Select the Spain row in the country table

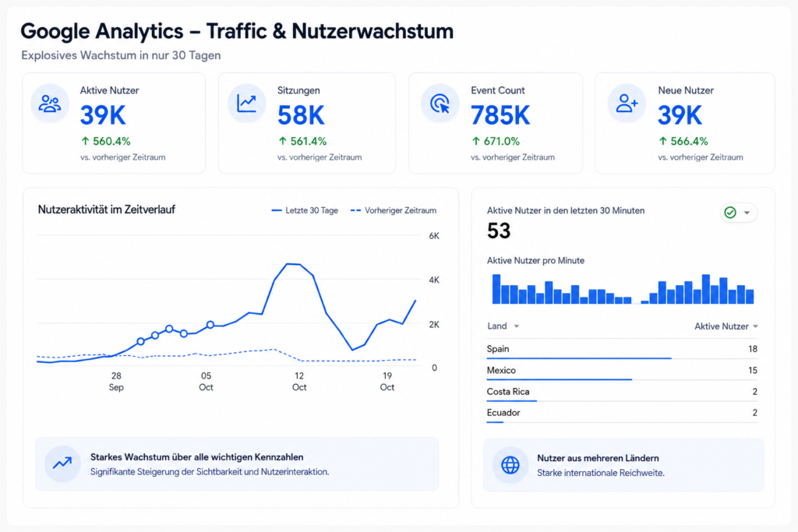coord(622,350)
